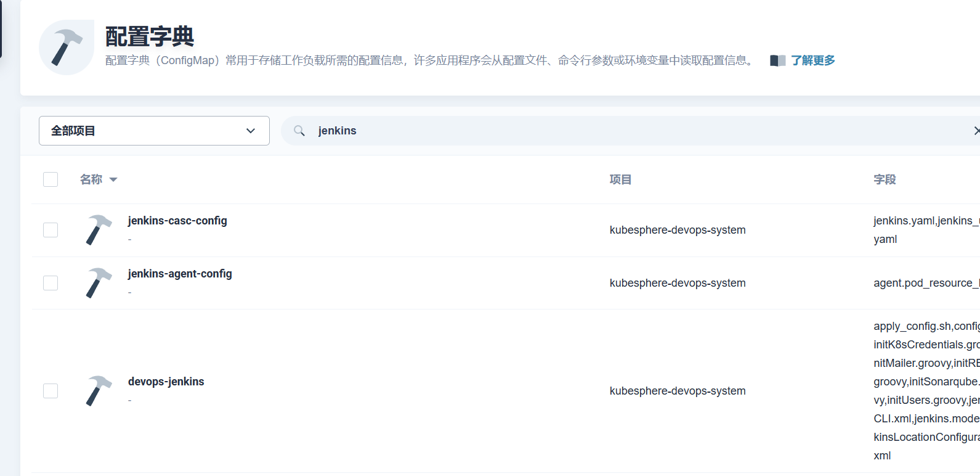Click the agent.pod_resource field text
This screenshot has width=980, height=476.
[x=926, y=283]
